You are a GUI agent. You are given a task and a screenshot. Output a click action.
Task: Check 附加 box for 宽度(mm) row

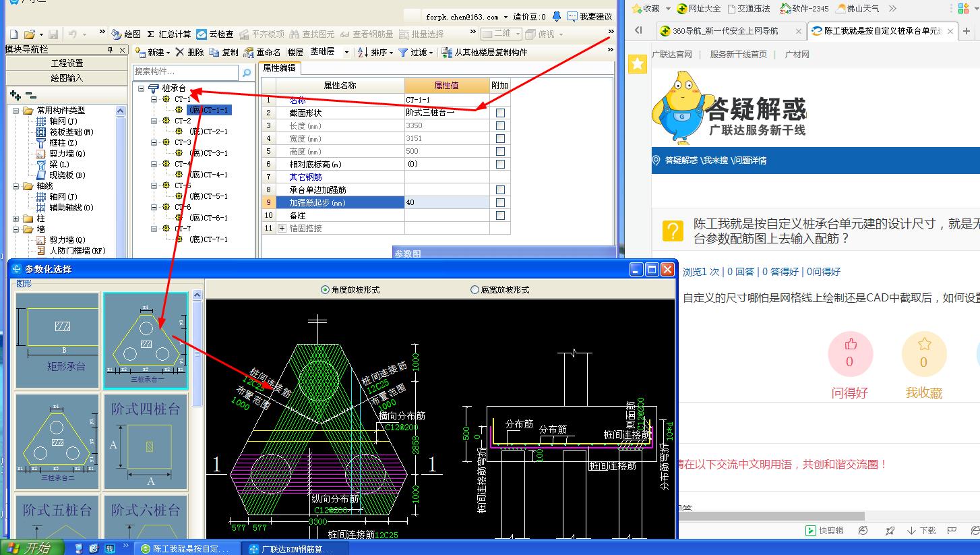[x=500, y=139]
